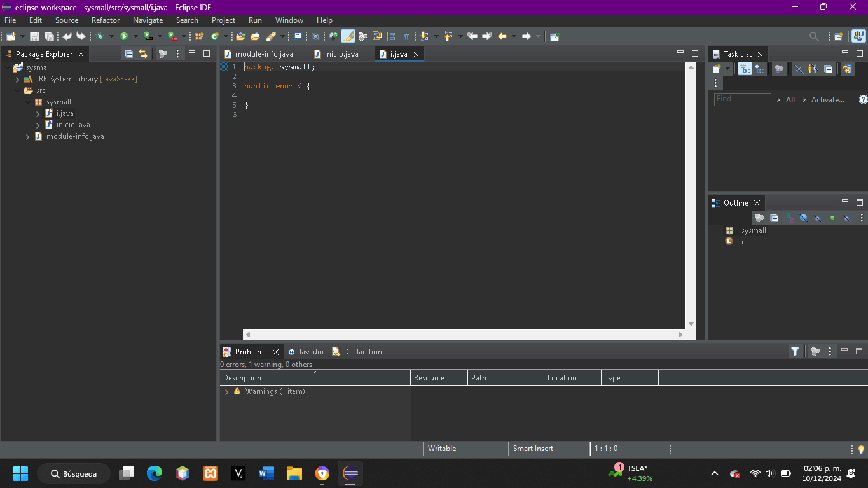868x488 pixels.
Task: Expand the i.java tree node
Action: (x=37, y=113)
